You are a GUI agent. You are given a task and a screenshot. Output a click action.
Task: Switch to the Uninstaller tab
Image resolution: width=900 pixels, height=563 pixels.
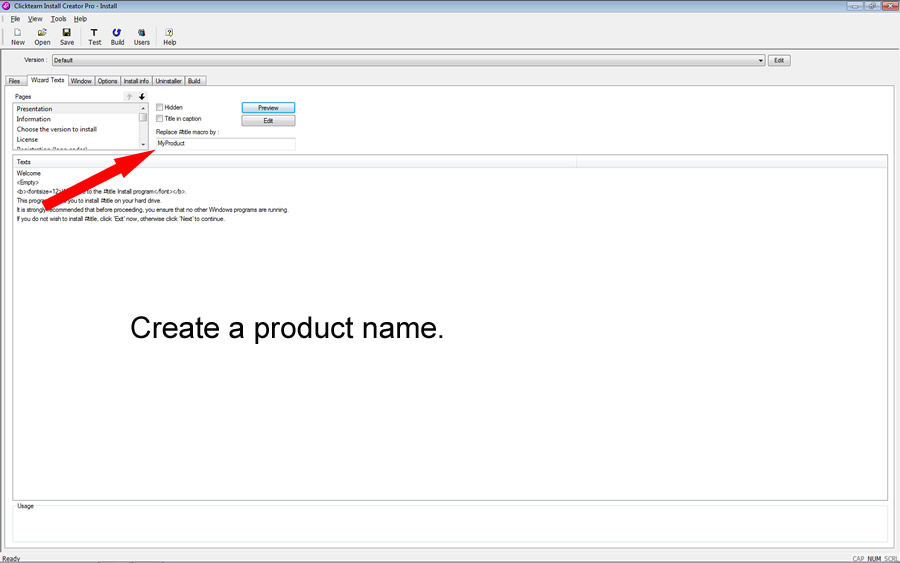click(168, 81)
